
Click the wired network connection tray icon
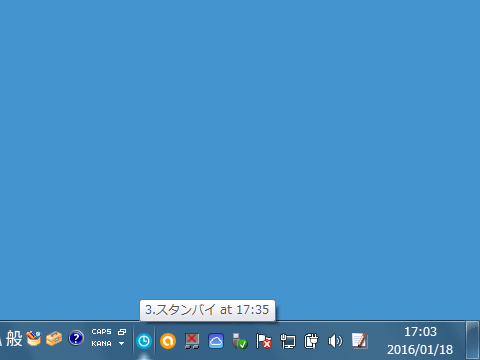click(287, 341)
